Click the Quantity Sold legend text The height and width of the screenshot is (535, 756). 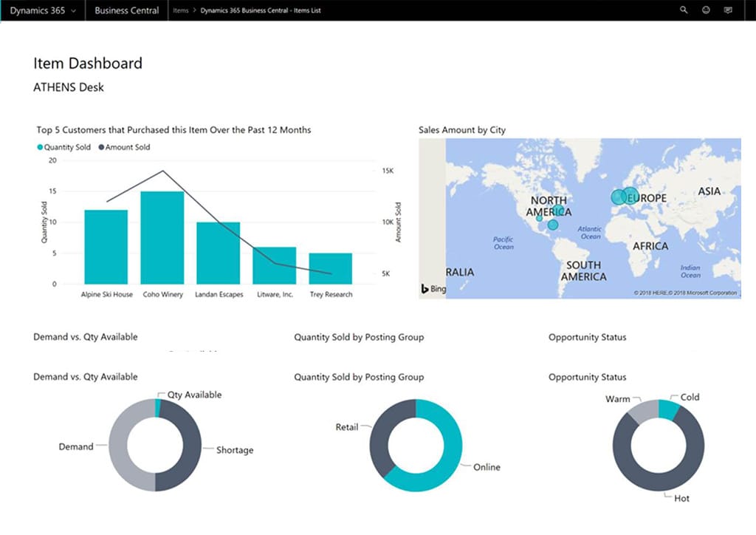click(x=67, y=147)
